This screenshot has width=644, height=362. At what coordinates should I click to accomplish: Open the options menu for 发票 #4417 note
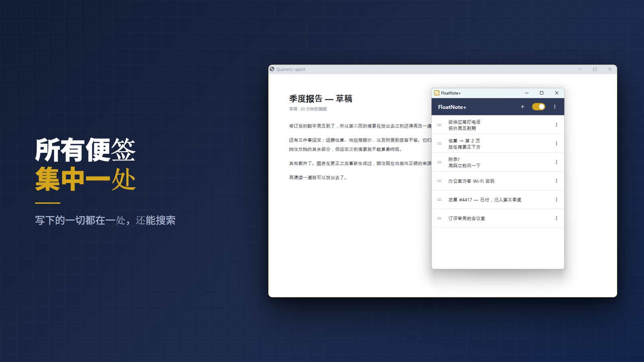(556, 200)
